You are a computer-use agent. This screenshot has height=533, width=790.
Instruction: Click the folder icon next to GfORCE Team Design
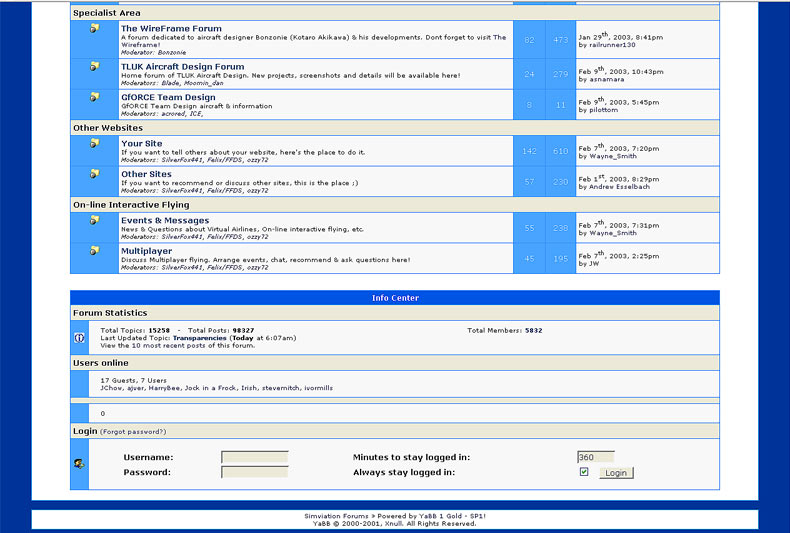[x=94, y=97]
